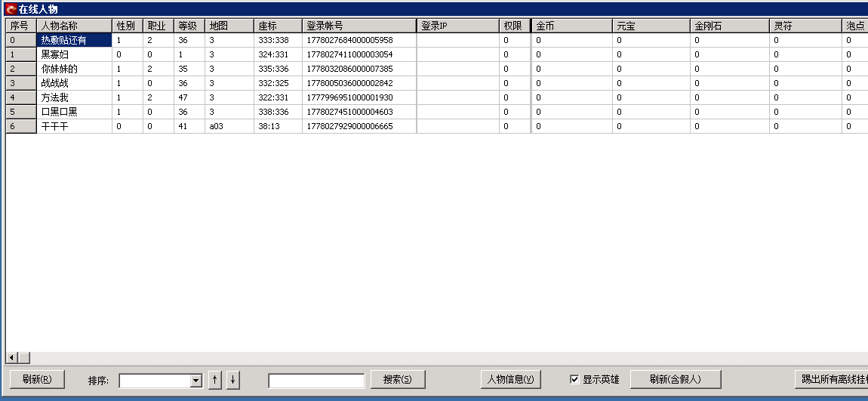Click level cell 41
This screenshot has width=868, height=401.
[x=189, y=126]
